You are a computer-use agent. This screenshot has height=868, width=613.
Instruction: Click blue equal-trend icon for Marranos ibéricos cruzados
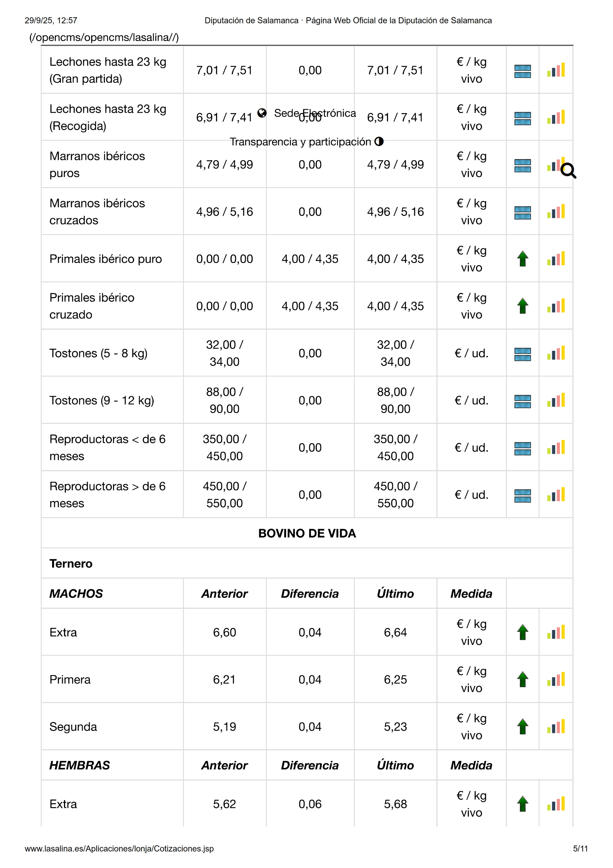(x=523, y=212)
